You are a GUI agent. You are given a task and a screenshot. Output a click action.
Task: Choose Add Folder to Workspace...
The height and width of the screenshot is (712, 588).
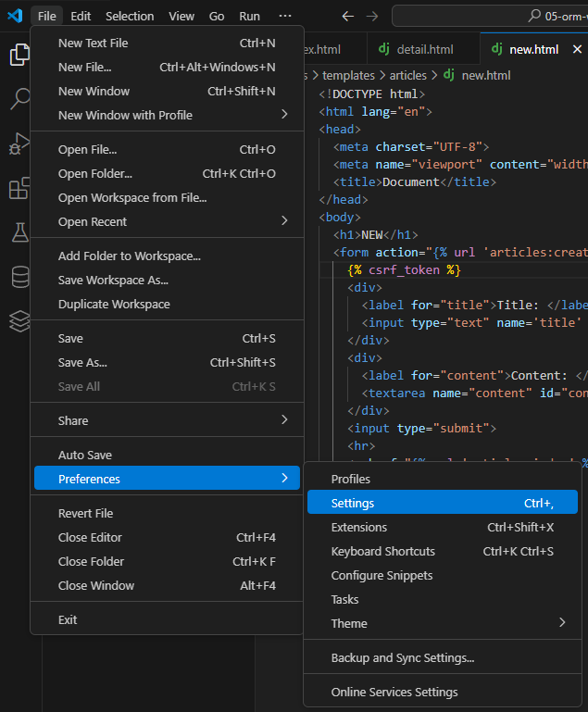(167, 256)
